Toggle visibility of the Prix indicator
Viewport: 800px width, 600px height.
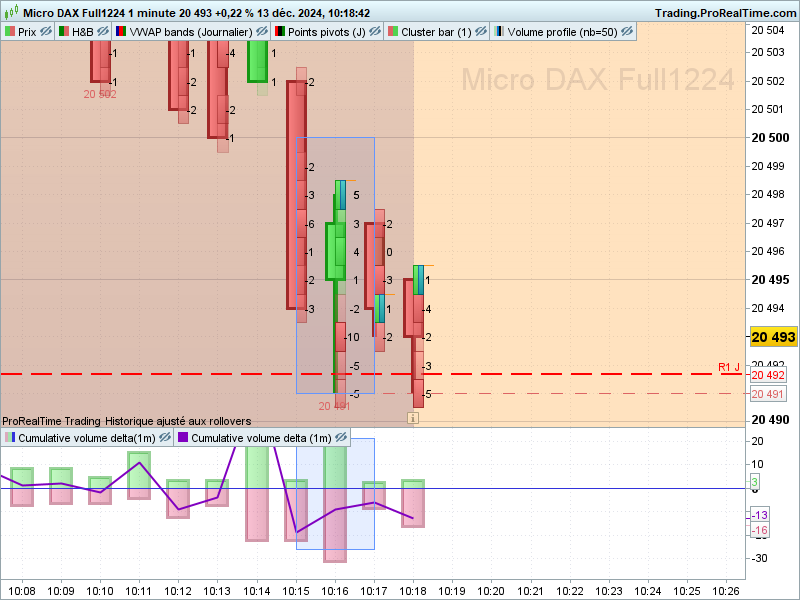pos(46,32)
